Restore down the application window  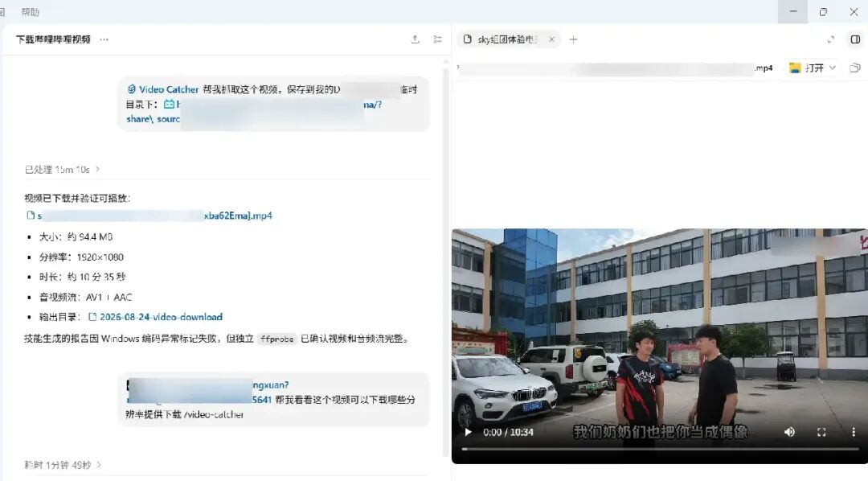click(823, 11)
